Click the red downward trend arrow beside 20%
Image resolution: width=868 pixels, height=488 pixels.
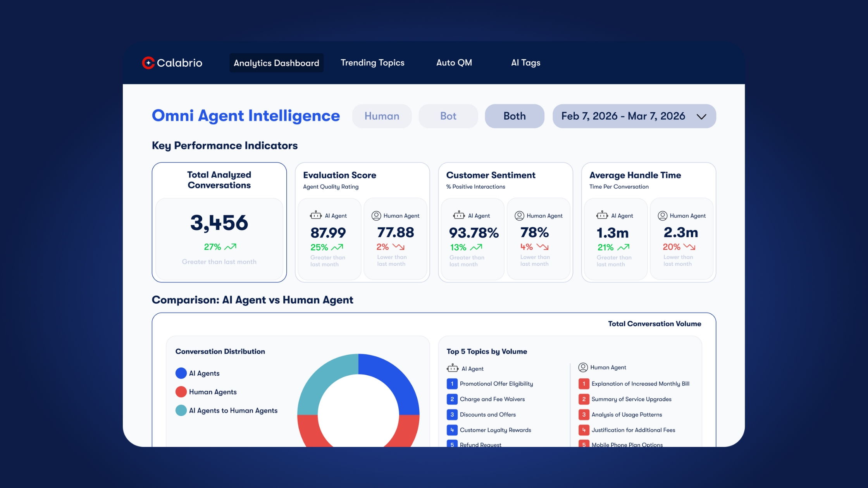[689, 247]
